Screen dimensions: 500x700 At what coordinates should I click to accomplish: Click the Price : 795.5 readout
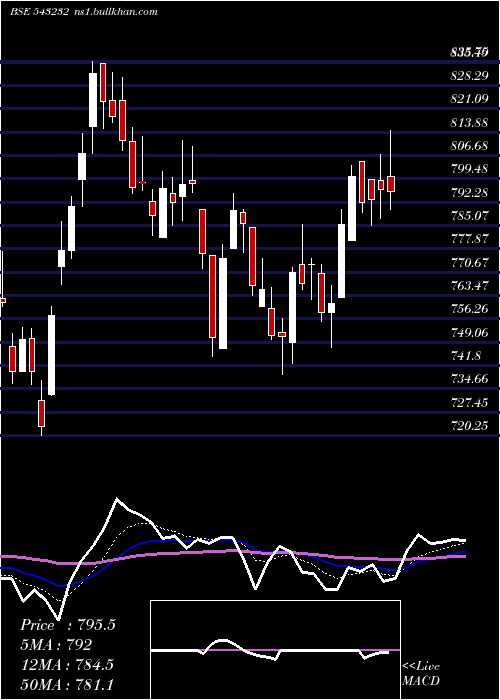tap(68, 625)
